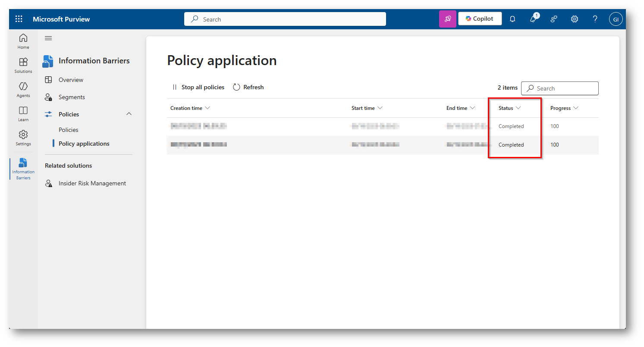Select Overview in Information Barriers menu
The height and width of the screenshot is (347, 644).
coord(71,80)
